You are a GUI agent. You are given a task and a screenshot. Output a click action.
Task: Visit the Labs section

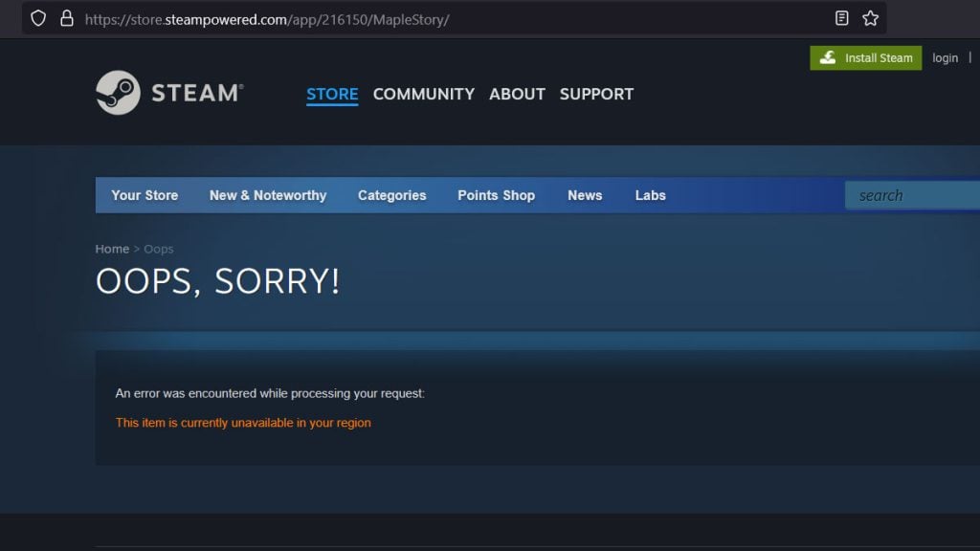pyautogui.click(x=650, y=195)
